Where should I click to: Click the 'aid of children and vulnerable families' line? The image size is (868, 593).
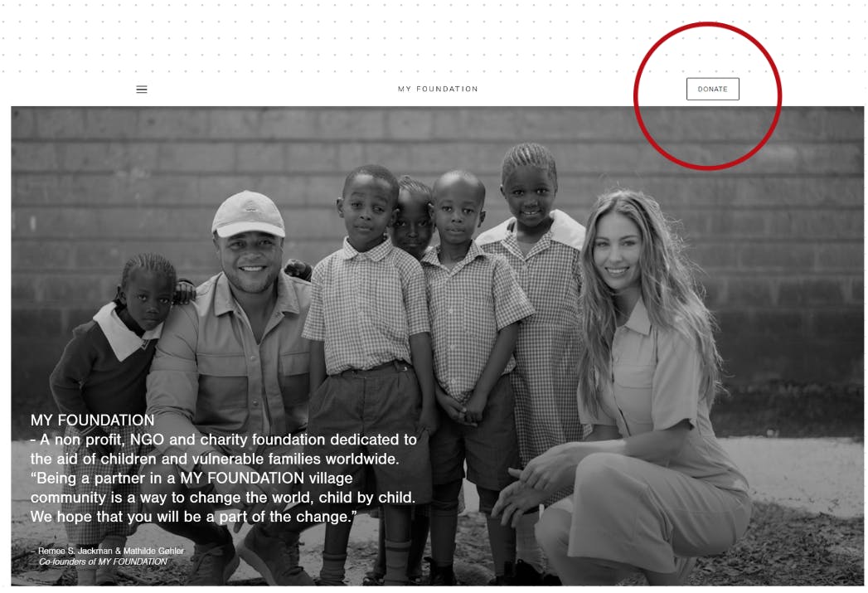[215, 459]
